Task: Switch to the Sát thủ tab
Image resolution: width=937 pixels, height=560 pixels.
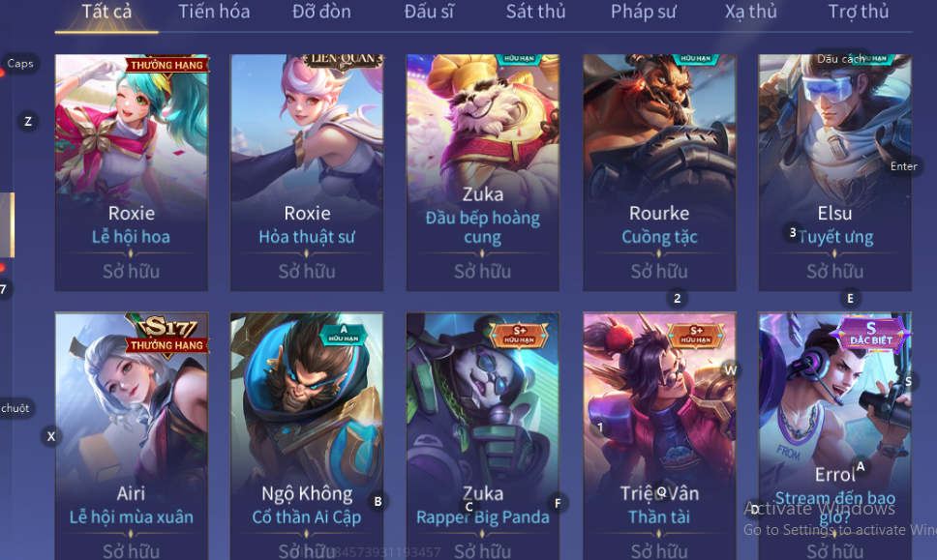Action: pos(535,12)
